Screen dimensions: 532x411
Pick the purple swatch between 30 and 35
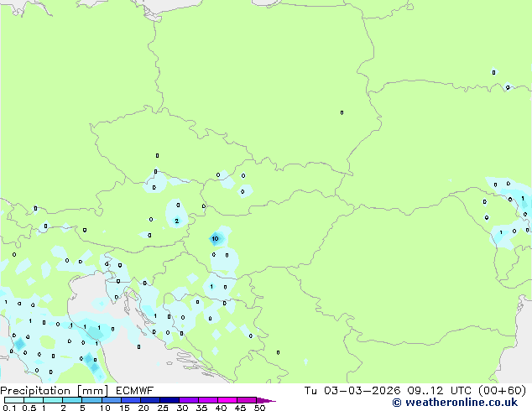188,400
